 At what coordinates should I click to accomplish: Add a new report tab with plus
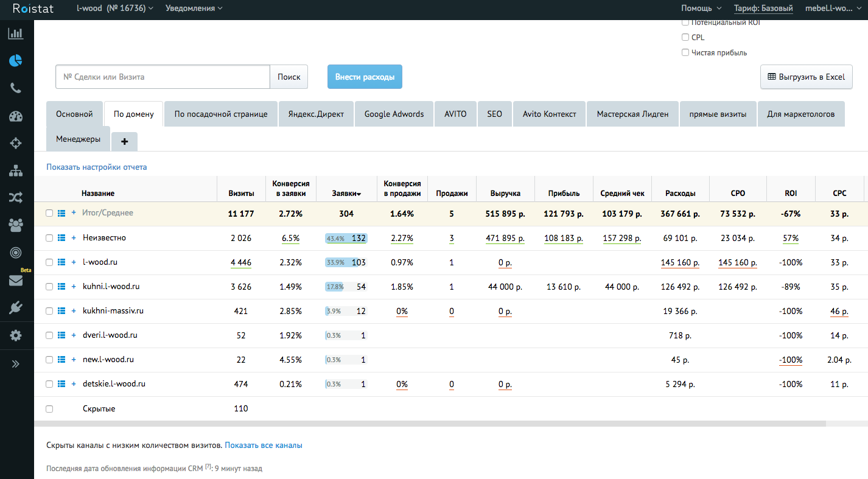[125, 141]
